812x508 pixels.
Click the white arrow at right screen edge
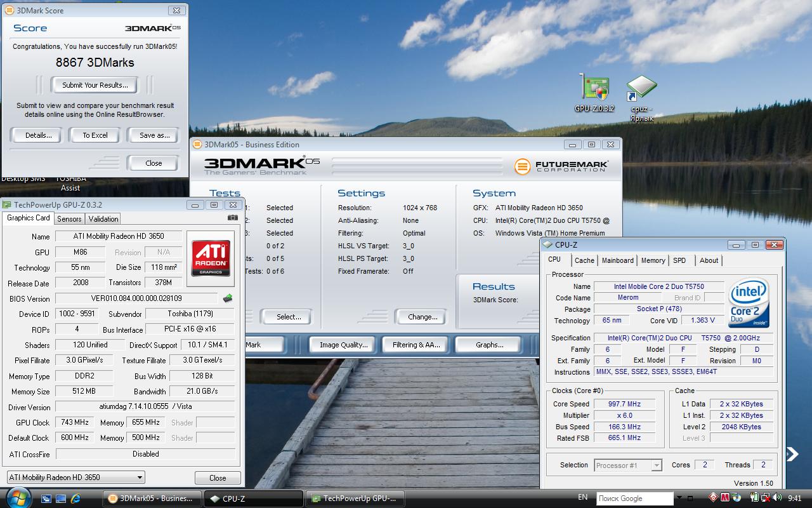(792, 453)
